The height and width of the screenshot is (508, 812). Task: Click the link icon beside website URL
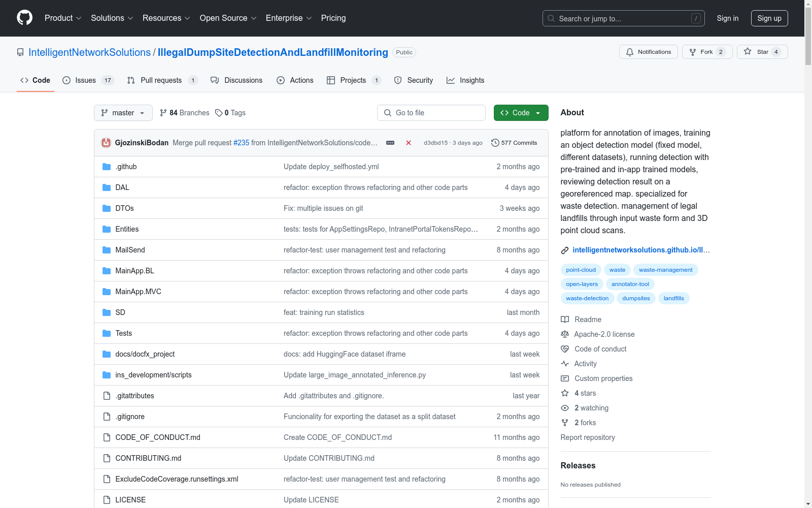(x=565, y=250)
